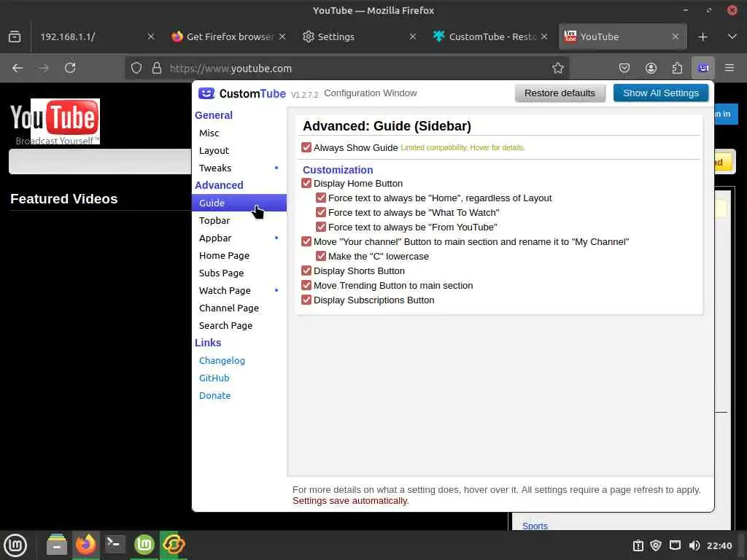The width and height of the screenshot is (747, 560).
Task: Click the tracking protection shield icon
Action: coord(136,68)
